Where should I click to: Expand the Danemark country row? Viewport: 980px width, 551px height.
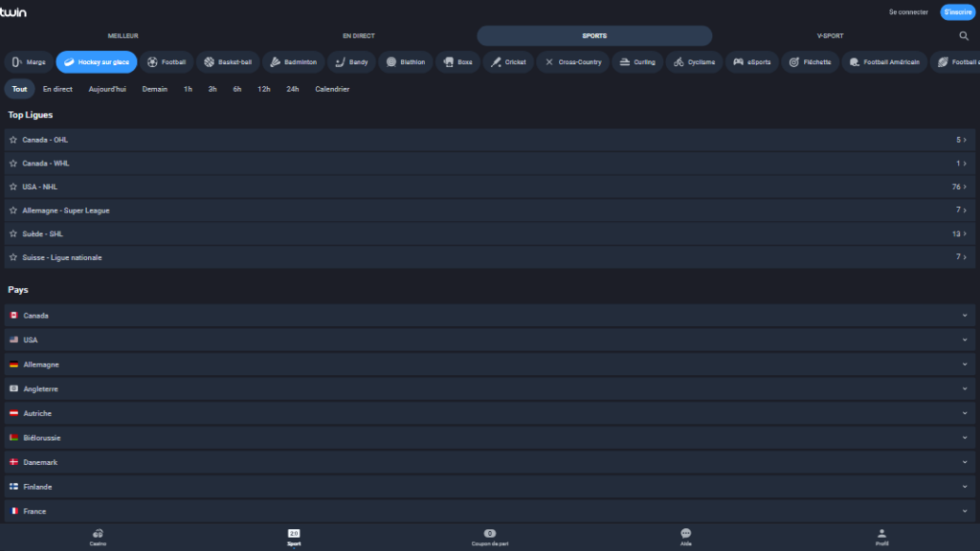490,462
